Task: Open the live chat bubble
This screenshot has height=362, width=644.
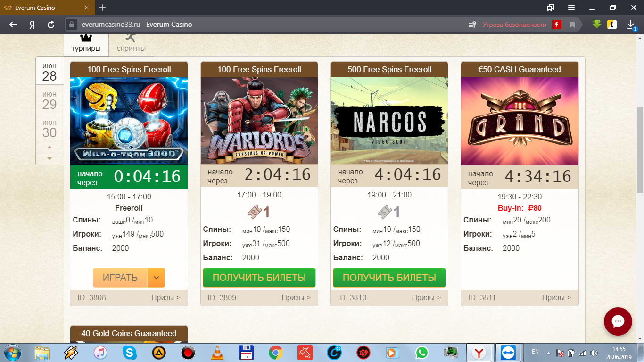Action: click(618, 321)
